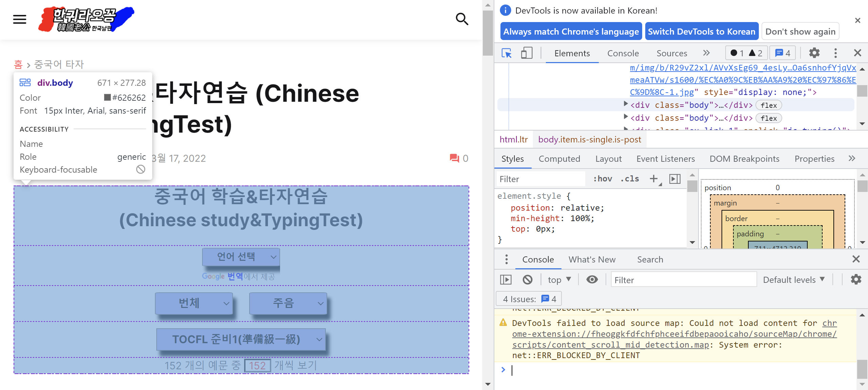Click the website search magnifier icon
868x390 pixels.
coord(462,19)
